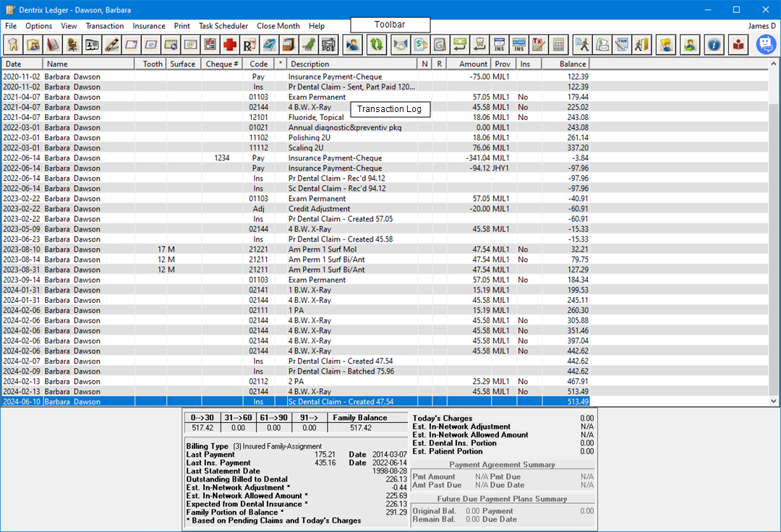Open the Transaction menu
Image resolution: width=781 pixels, height=532 pixels.
[x=104, y=26]
